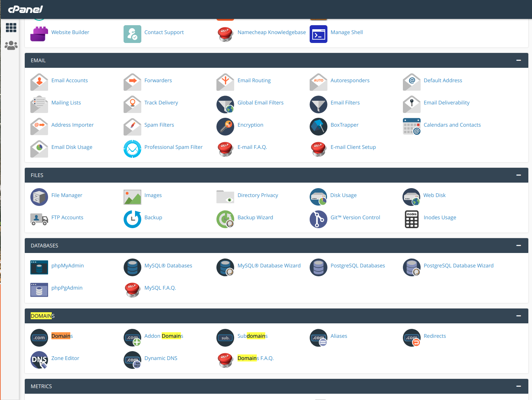Click the Addon Domains link
This screenshot has width=532, height=400.
(164, 336)
